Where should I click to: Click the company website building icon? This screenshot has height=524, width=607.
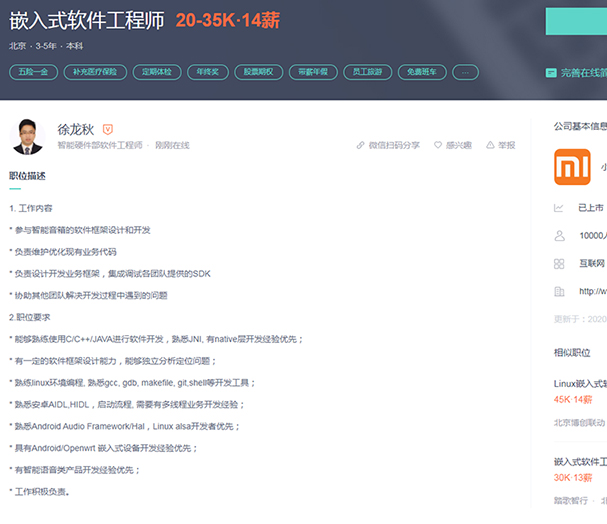tap(559, 291)
